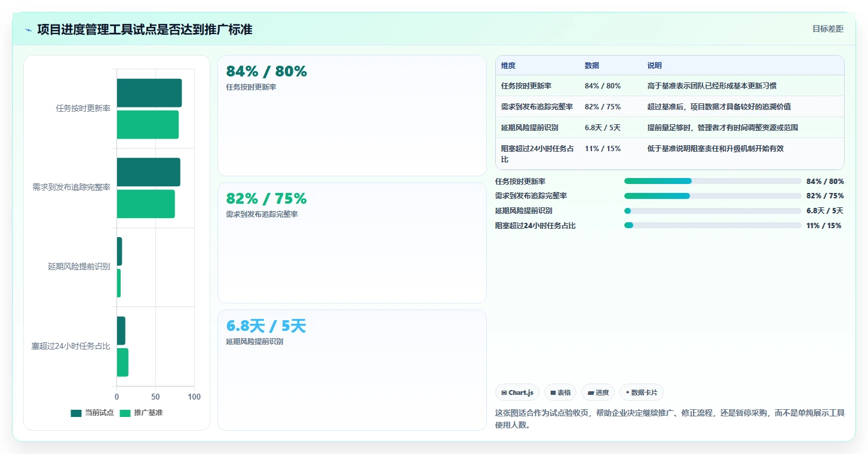Click the 延期风险提前识别 chart axis label
This screenshot has width=868, height=454.
(79, 266)
